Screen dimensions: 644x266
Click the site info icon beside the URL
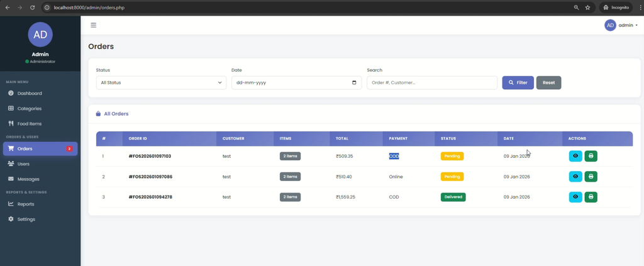point(47,8)
